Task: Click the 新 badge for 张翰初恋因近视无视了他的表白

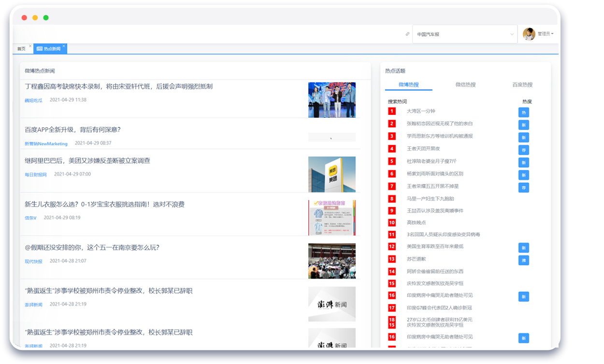Action: 523,125
